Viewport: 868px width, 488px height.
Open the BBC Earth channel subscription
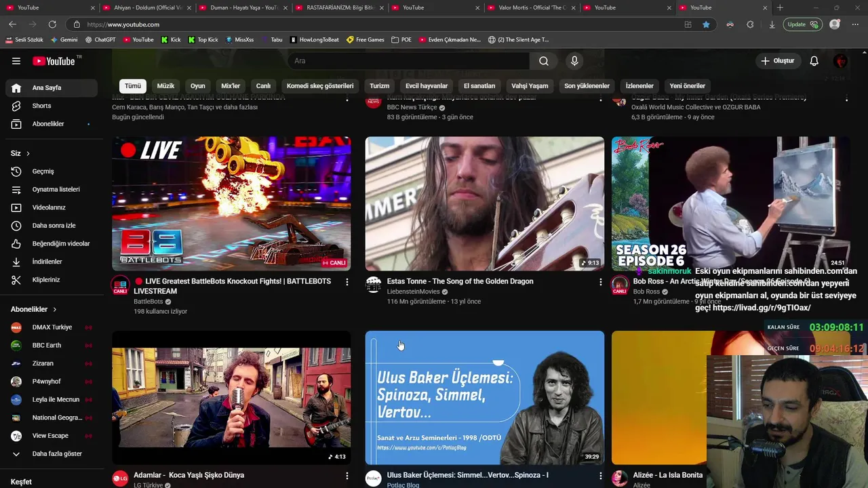[x=52, y=345]
